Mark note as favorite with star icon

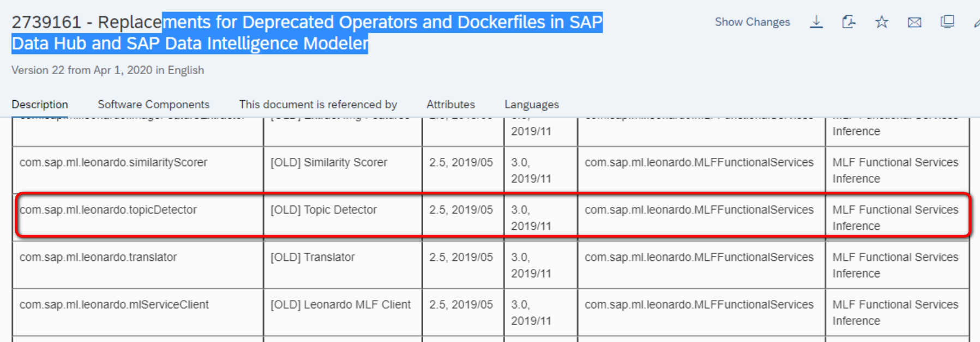click(882, 22)
